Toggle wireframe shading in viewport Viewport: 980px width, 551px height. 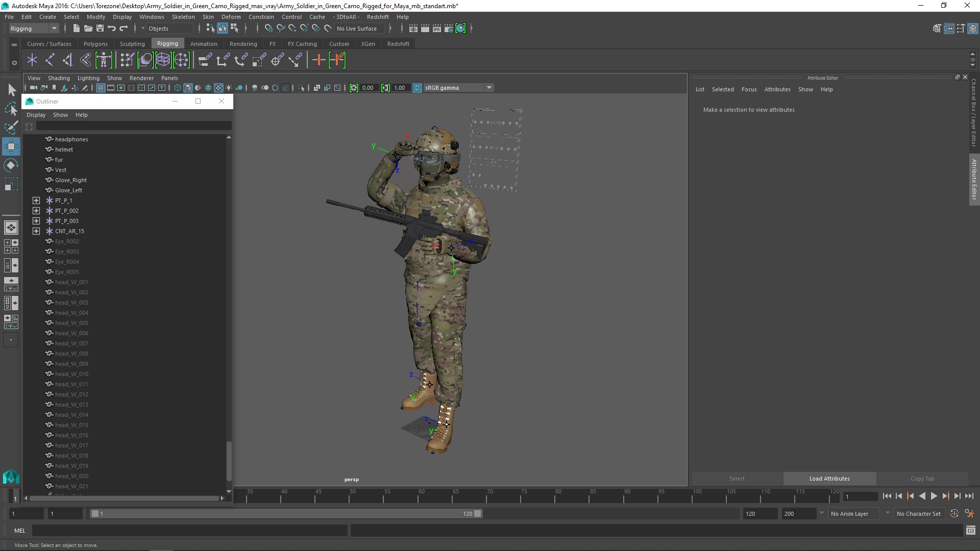177,88
